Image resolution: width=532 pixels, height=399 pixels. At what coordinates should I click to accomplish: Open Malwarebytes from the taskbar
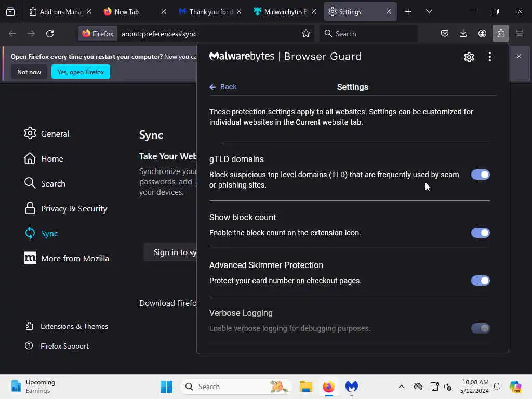[352, 387]
